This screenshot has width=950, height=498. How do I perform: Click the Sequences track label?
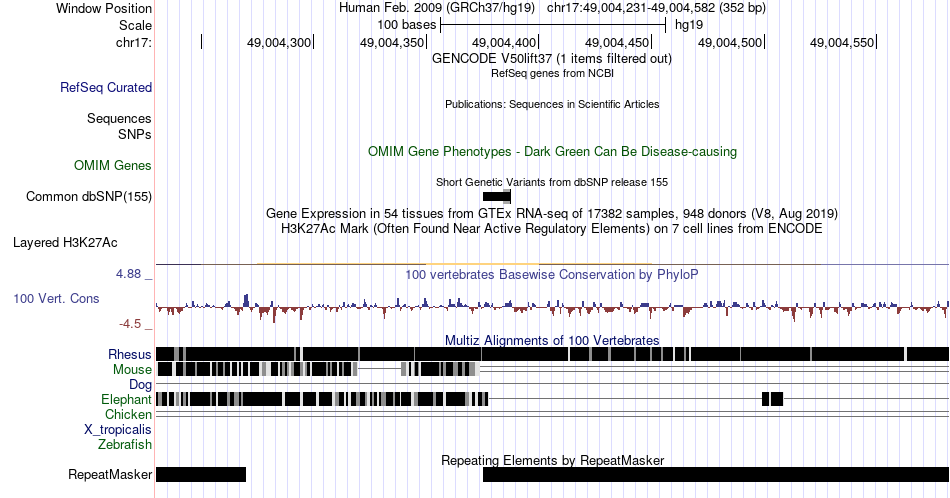[119, 119]
